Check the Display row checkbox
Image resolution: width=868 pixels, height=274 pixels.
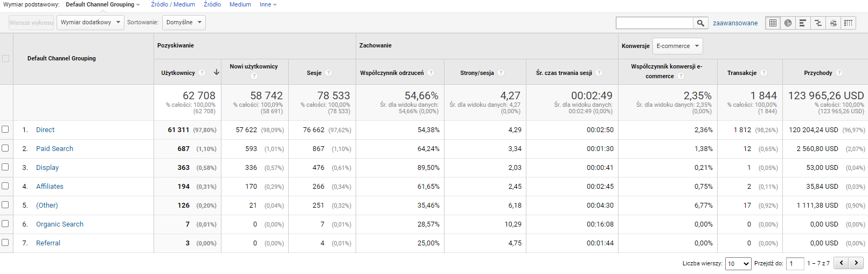[5, 167]
